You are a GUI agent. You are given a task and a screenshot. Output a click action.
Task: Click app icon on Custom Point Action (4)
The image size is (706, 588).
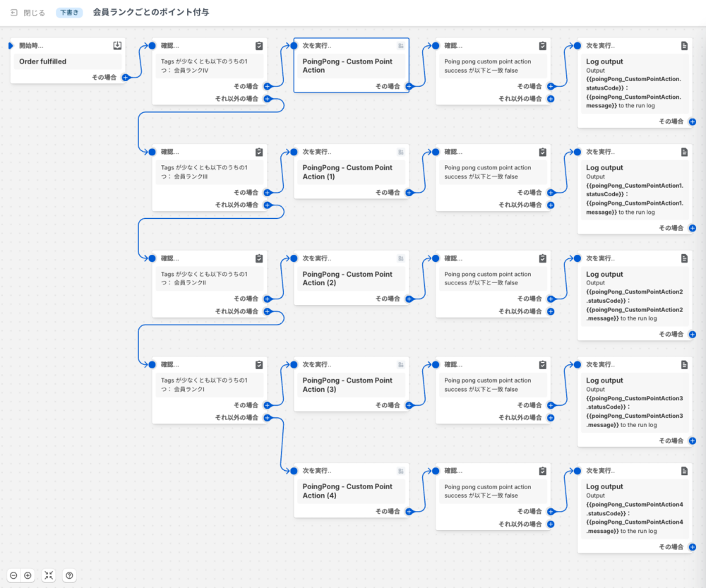click(x=401, y=471)
